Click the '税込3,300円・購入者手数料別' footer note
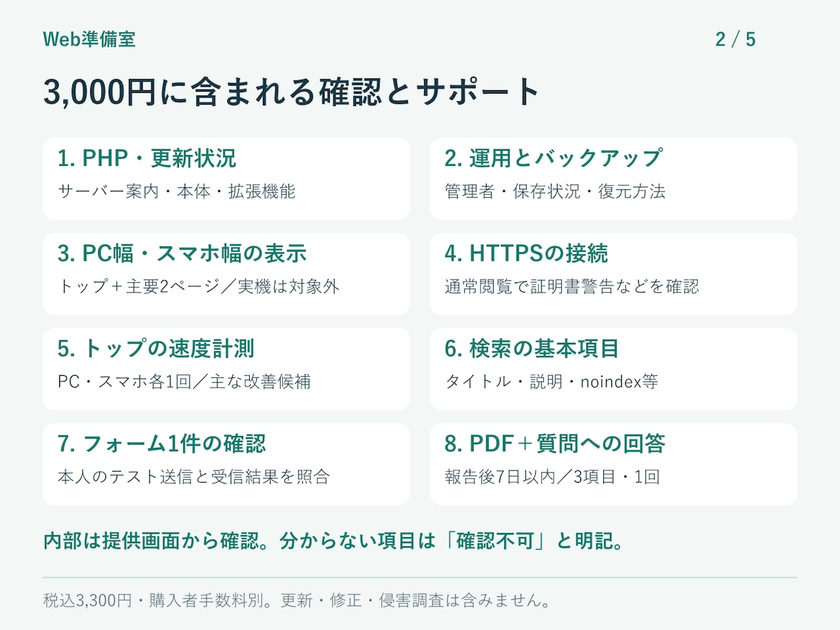This screenshot has height=630, width=840. pyautogui.click(x=153, y=600)
